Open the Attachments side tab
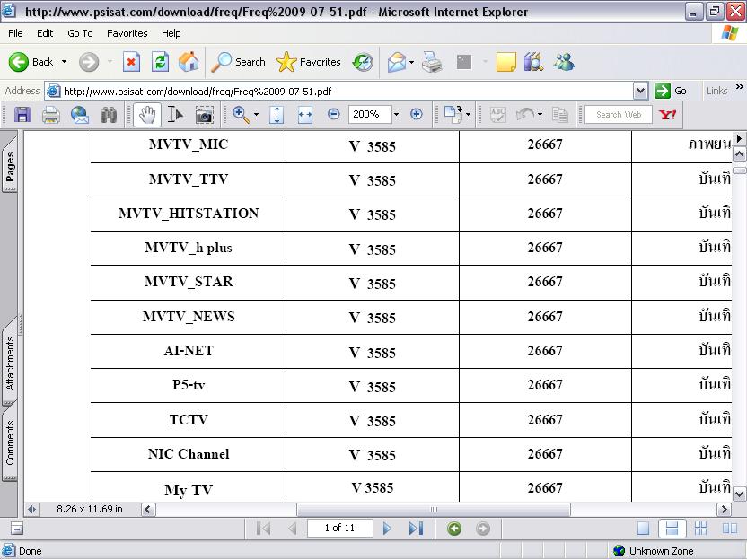Screen dimensions: 747x560 [x=10, y=362]
